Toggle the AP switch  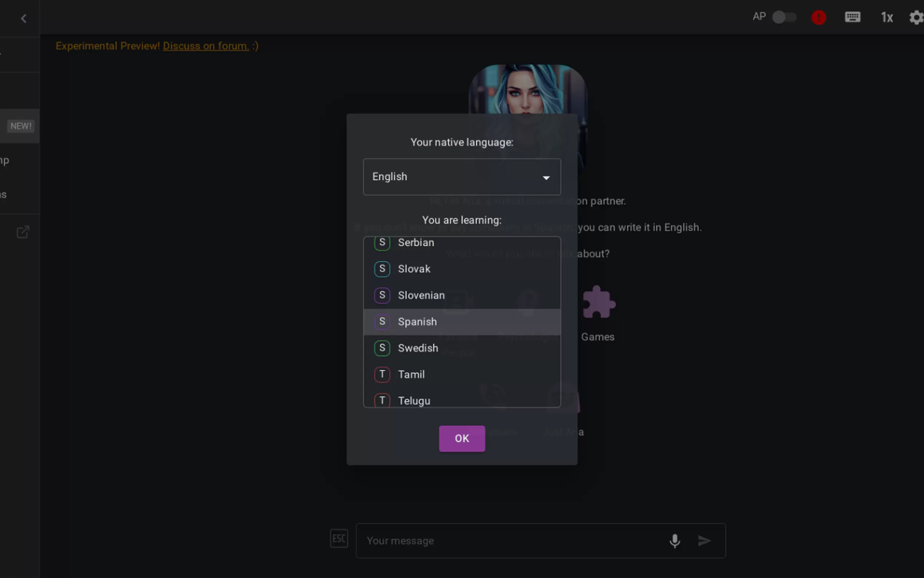point(784,17)
